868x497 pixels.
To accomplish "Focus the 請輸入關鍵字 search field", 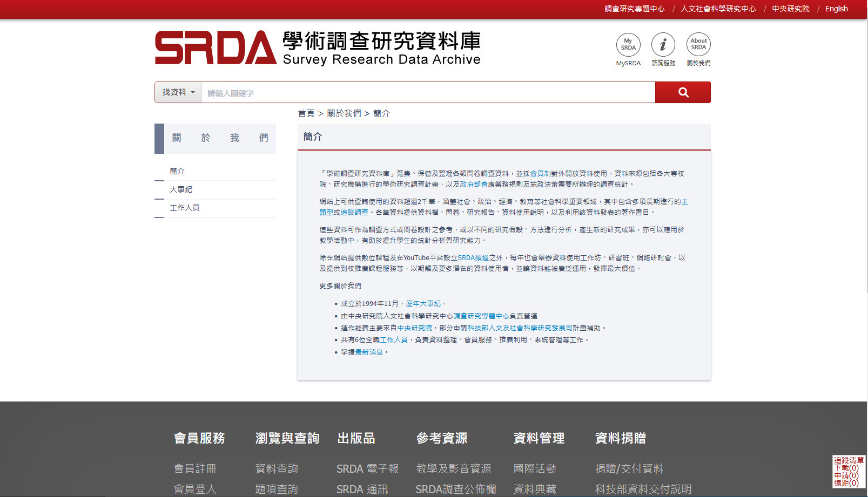I will (428, 93).
